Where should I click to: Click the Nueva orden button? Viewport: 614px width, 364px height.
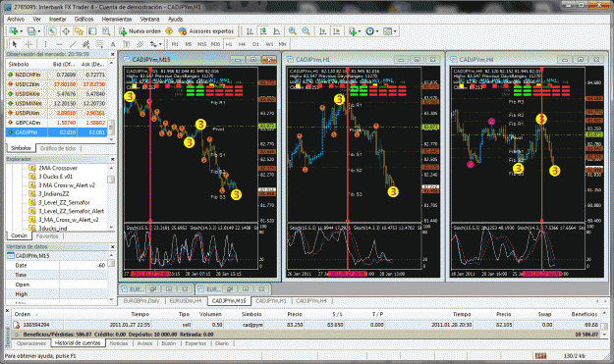pyautogui.click(x=140, y=30)
